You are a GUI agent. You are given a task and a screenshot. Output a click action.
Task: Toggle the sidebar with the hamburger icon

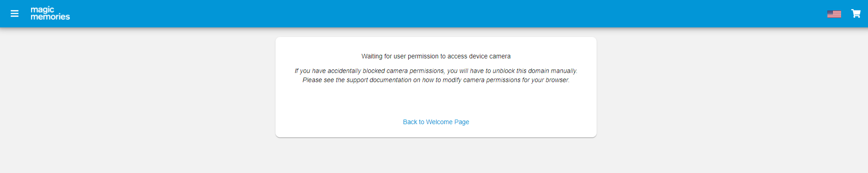pyautogui.click(x=15, y=14)
